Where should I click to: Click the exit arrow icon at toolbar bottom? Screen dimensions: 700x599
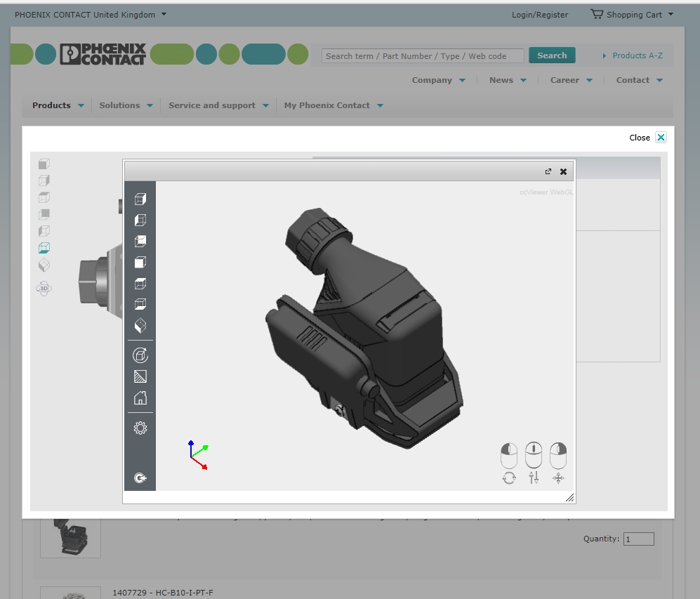pyautogui.click(x=140, y=478)
